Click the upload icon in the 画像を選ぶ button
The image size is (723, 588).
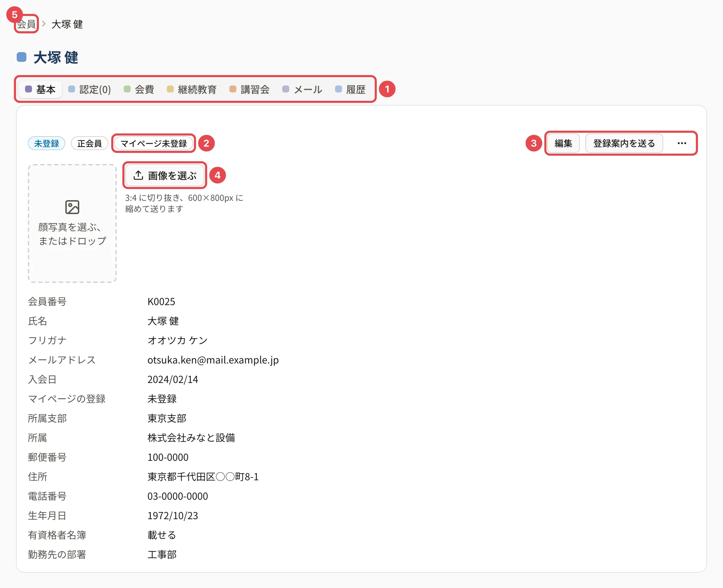[x=138, y=175]
